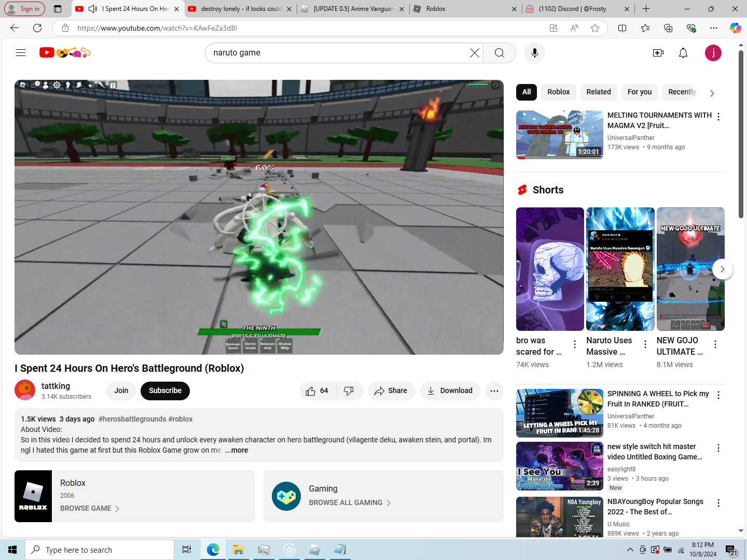The height and width of the screenshot is (560, 747).
Task: Browse all Gaming link
Action: click(350, 502)
